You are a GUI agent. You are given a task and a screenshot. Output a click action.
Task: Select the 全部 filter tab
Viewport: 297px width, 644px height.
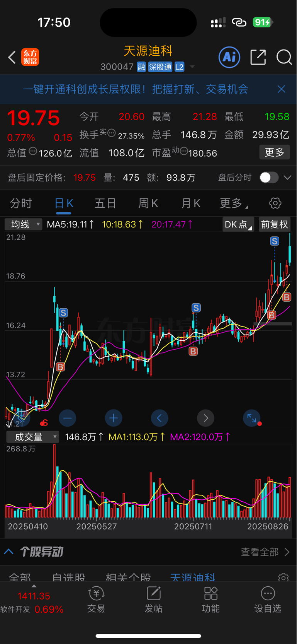20,578
